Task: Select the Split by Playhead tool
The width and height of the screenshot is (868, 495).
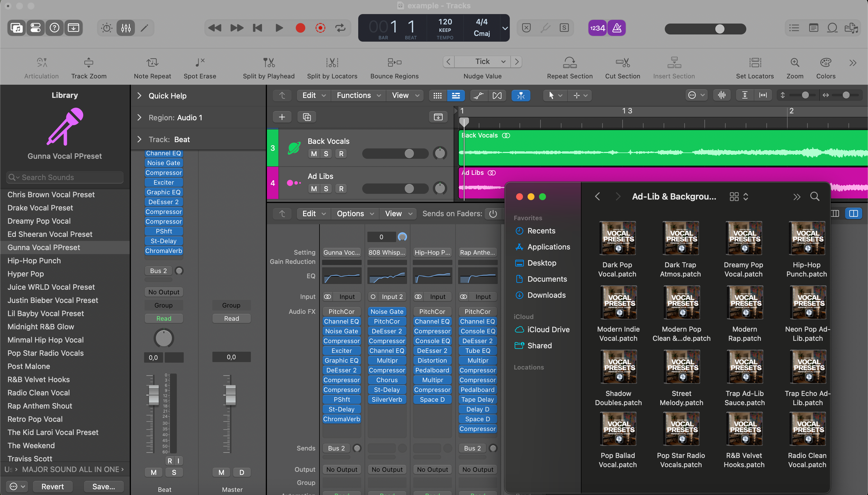Action: coord(268,63)
